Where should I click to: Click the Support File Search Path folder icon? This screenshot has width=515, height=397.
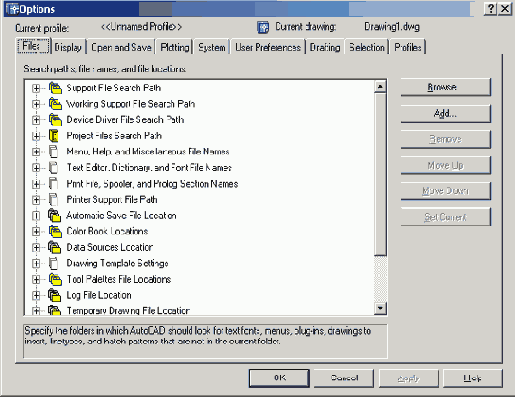[55, 88]
